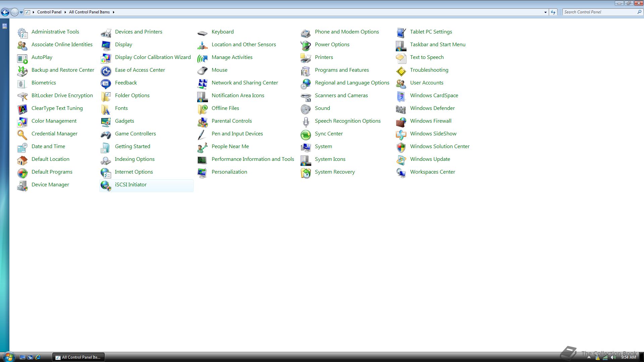This screenshot has width=644, height=362.
Task: Open the Device Manager icon
Action: point(22,185)
